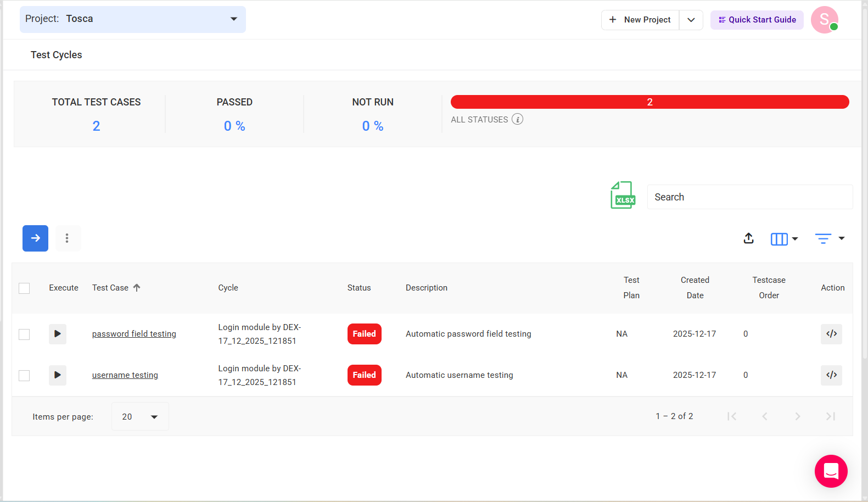The image size is (868, 502).
Task: Open code action for password field testing
Action: [831, 334]
